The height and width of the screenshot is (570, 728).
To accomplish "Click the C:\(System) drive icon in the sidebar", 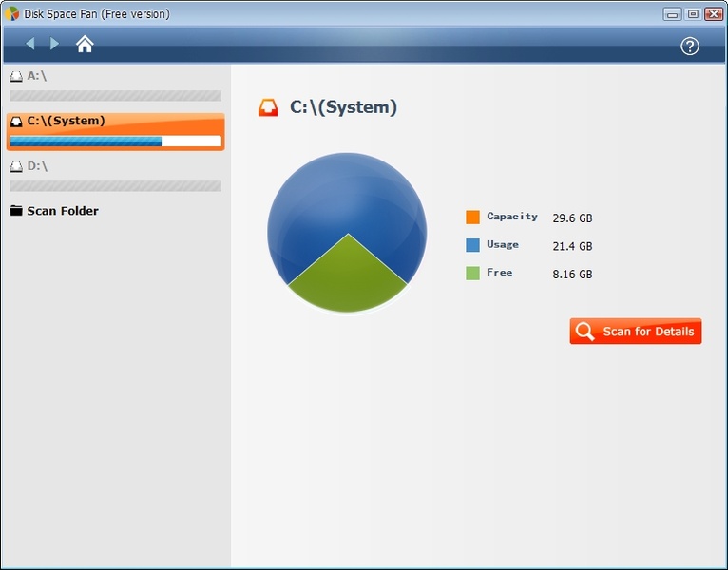I will point(16,122).
